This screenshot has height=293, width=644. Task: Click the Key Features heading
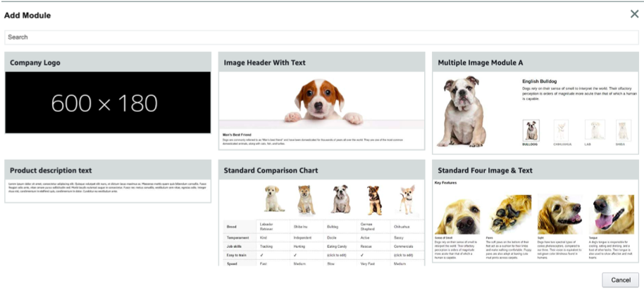point(445,182)
